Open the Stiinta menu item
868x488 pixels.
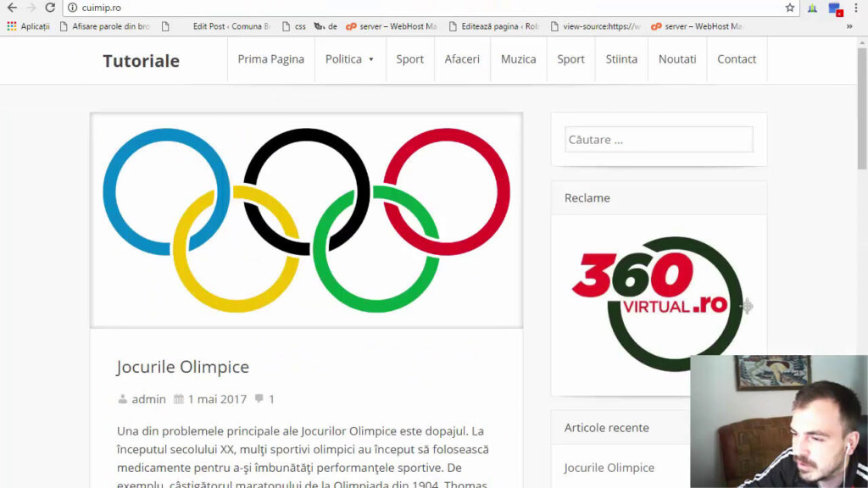pyautogui.click(x=621, y=59)
